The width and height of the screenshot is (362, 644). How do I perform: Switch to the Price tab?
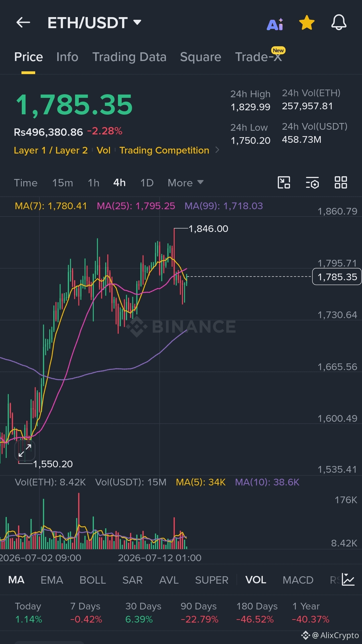pos(28,57)
